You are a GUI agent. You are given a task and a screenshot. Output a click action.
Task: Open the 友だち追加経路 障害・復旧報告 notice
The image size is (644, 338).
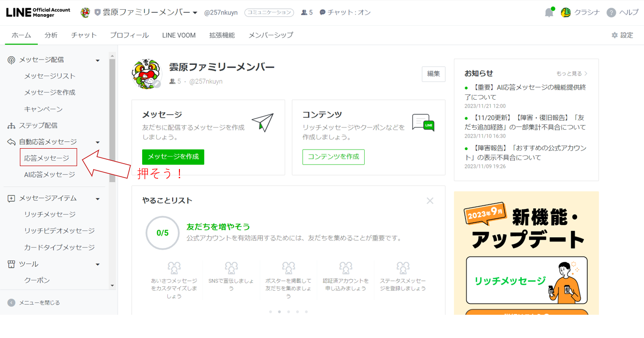click(526, 123)
